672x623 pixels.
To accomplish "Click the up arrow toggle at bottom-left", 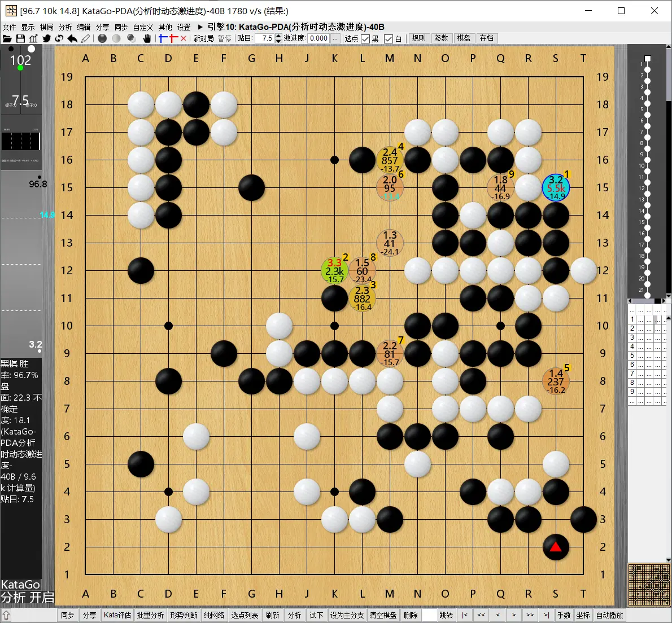I will (x=6, y=615).
